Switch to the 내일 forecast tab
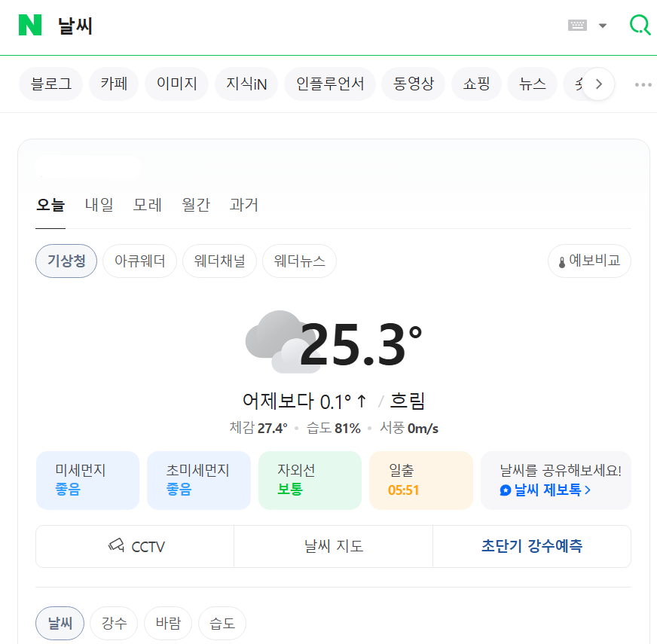This screenshot has height=644, width=657. [x=99, y=204]
